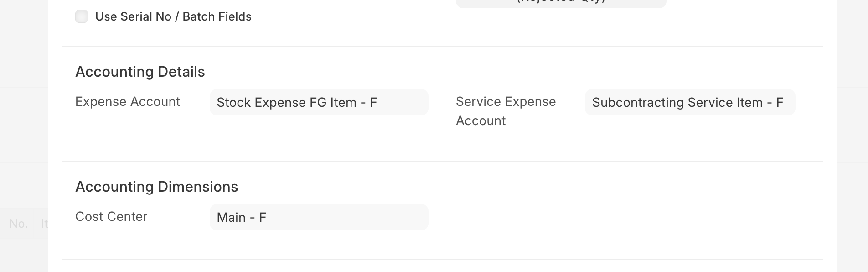The image size is (868, 272).
Task: Click blank area right of Cost Center field
Action: pyautogui.click(x=615, y=217)
